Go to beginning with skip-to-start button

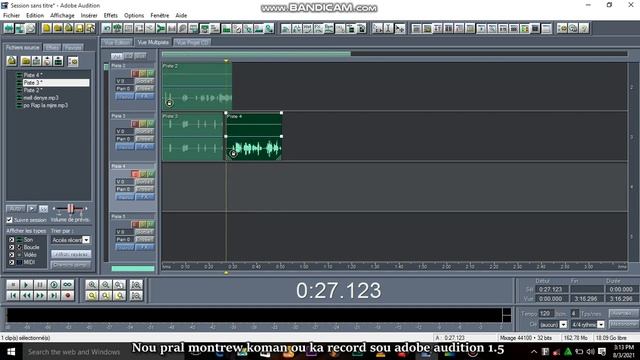click(13, 296)
